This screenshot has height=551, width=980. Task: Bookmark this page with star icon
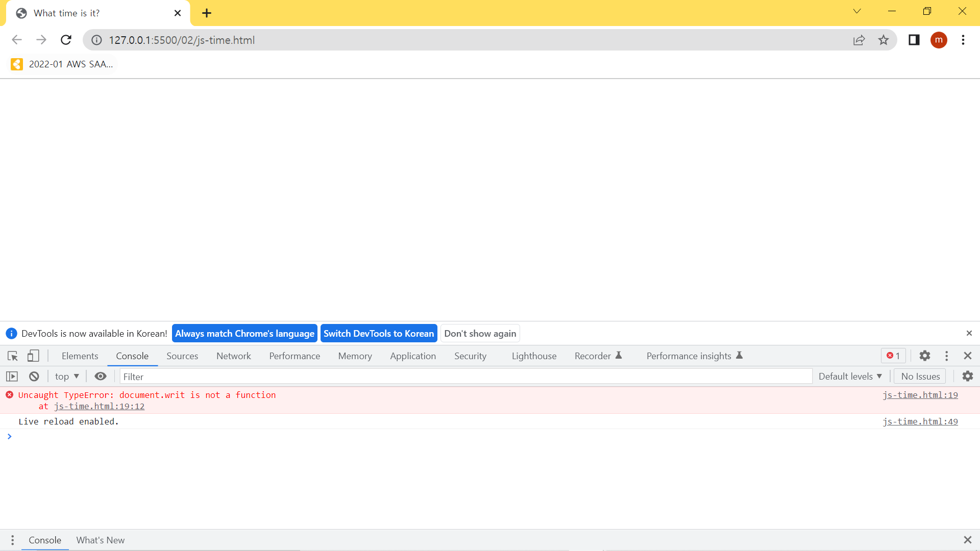pos(884,40)
